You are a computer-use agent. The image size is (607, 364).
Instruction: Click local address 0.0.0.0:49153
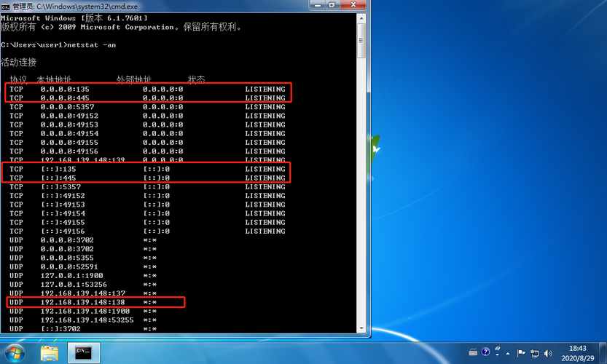[69, 124]
